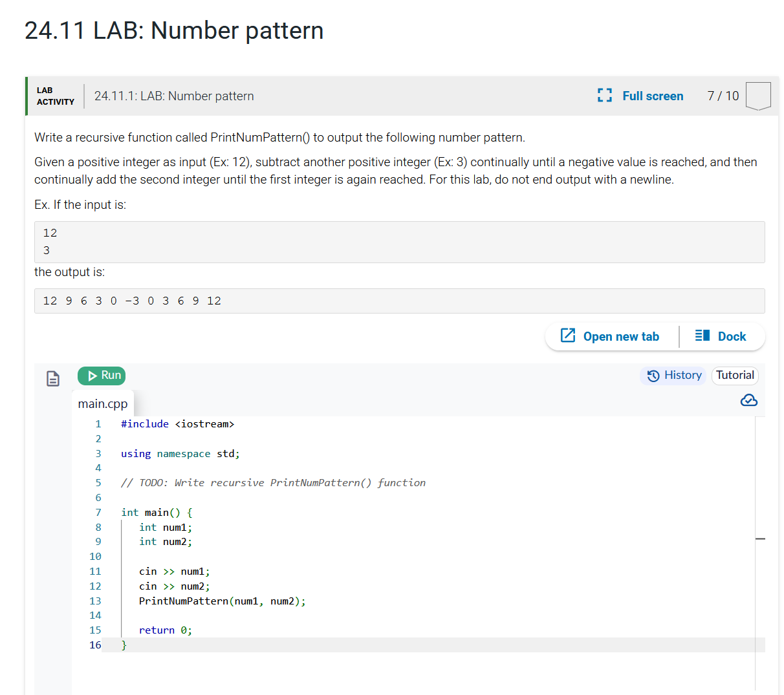Click the file explorer document icon
This screenshot has height=695, width=784.
coord(52,379)
